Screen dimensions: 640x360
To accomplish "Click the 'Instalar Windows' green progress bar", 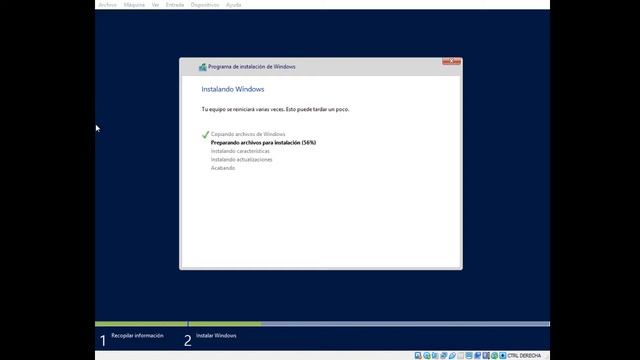I will pos(225,324).
